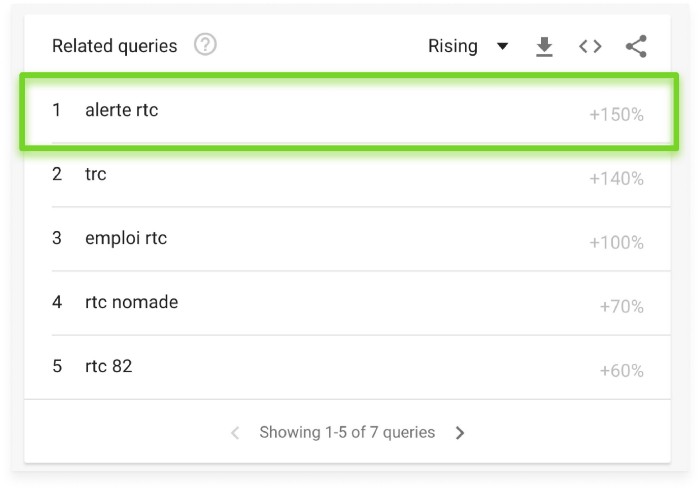This screenshot has height=490, width=700.
Task: Select the "rtc 82" query
Action: (x=108, y=366)
